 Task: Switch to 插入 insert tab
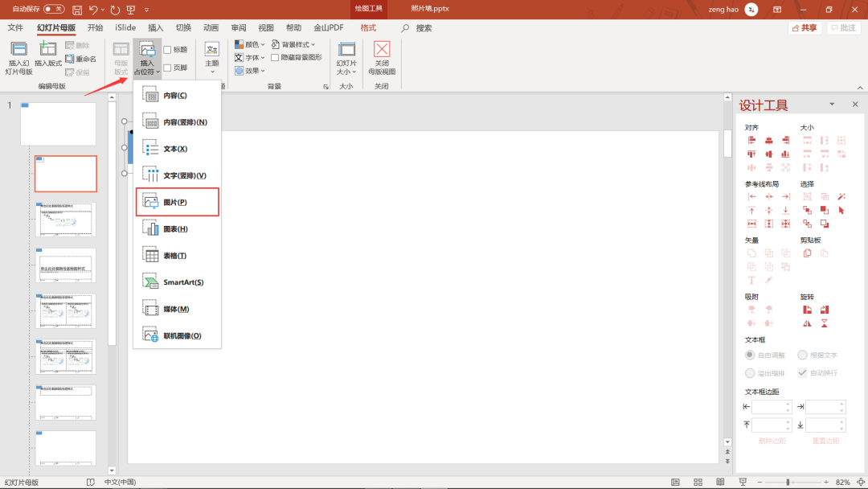[x=156, y=27]
